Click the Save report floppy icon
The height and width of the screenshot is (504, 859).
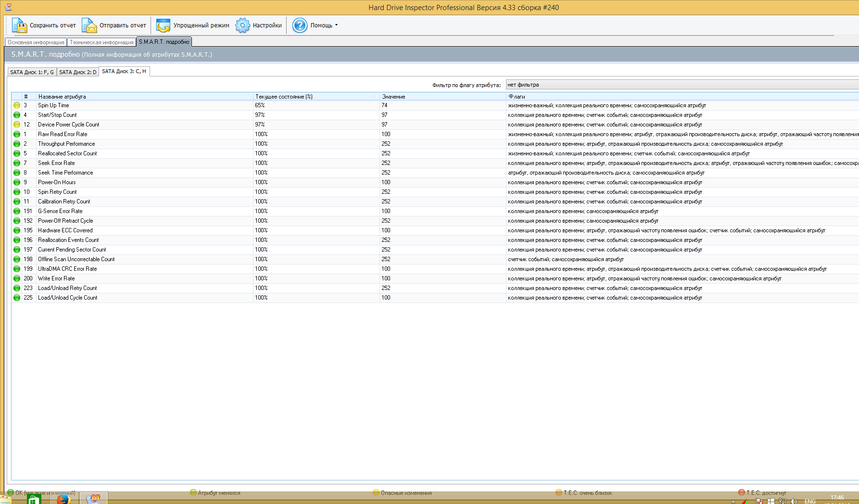pyautogui.click(x=19, y=25)
